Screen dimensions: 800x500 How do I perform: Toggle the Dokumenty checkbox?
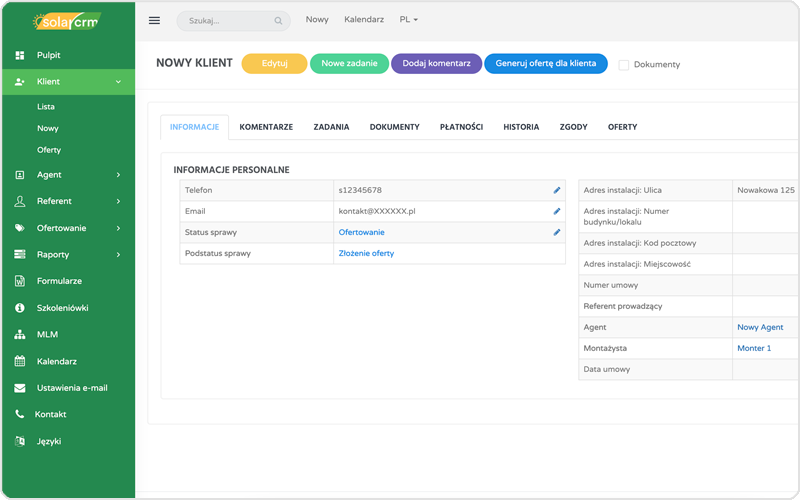coord(624,65)
